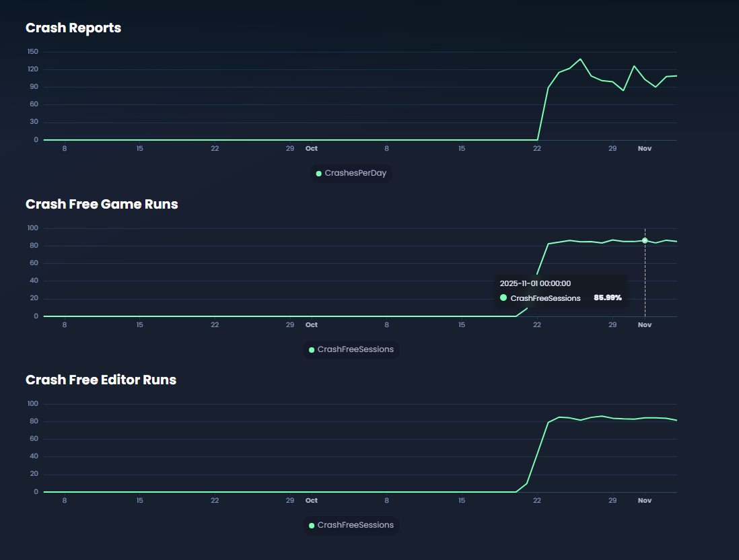Click the 22 tick nearest Nov on Editor Runs axis

[537, 501]
